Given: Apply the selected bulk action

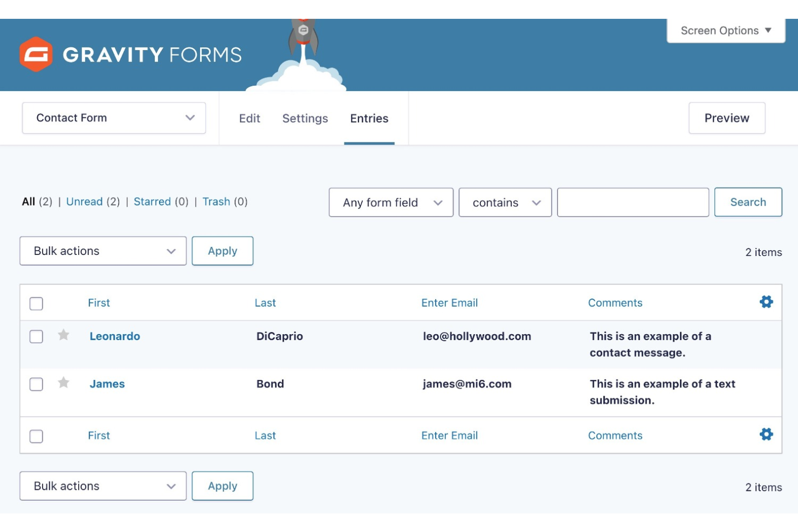Looking at the screenshot, I should pyautogui.click(x=222, y=251).
